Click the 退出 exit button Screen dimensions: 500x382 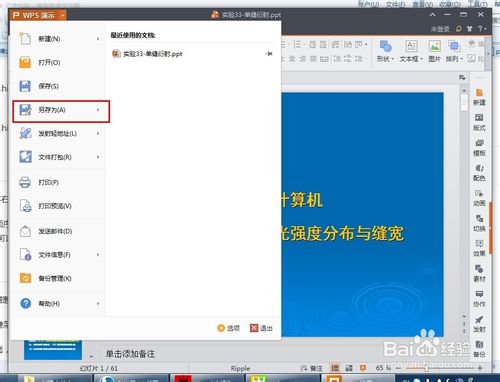click(x=261, y=328)
